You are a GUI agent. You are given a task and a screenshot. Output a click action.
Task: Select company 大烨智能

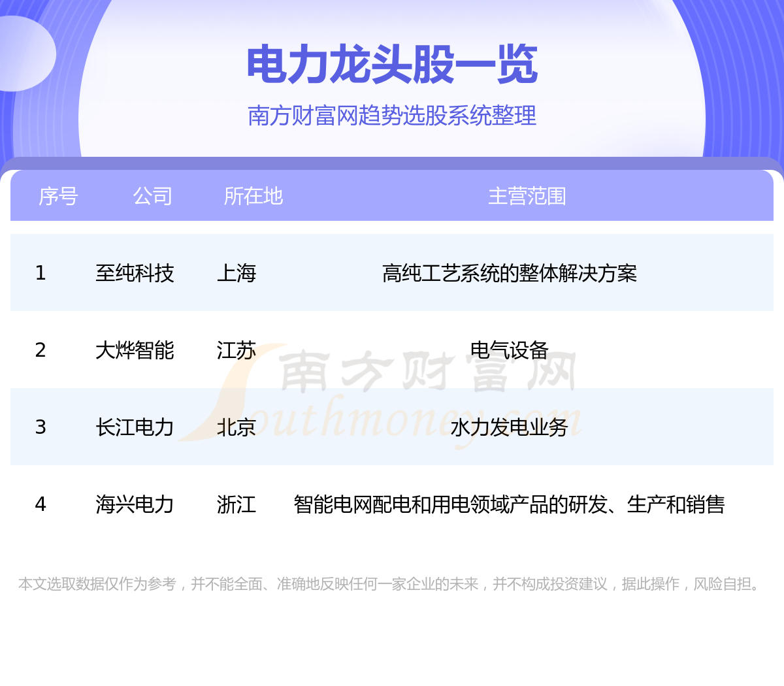pyautogui.click(x=135, y=350)
